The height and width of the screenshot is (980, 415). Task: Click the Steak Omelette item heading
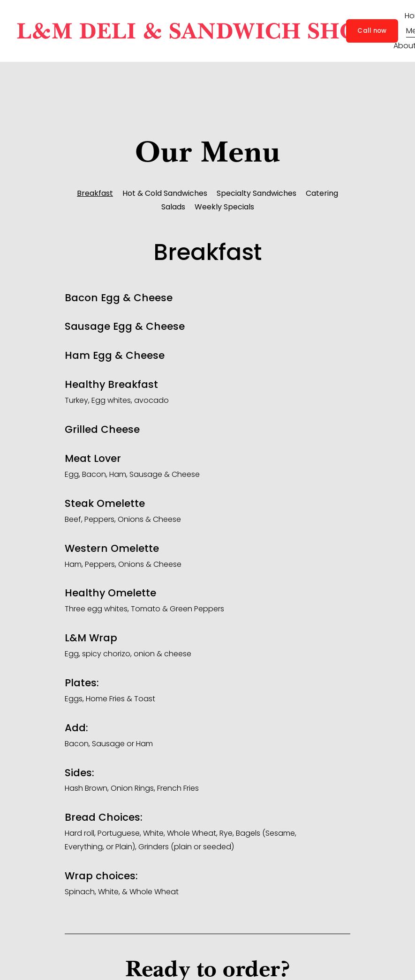coord(105,504)
